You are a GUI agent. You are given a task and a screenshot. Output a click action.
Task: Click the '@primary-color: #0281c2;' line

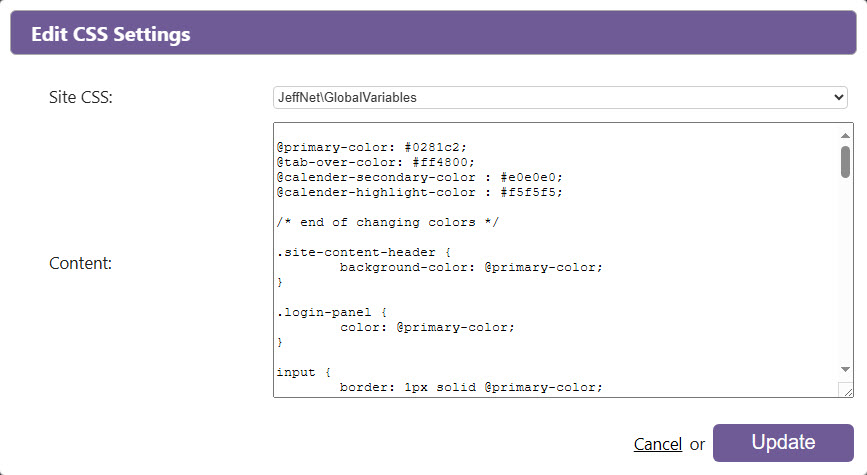pyautogui.click(x=372, y=148)
